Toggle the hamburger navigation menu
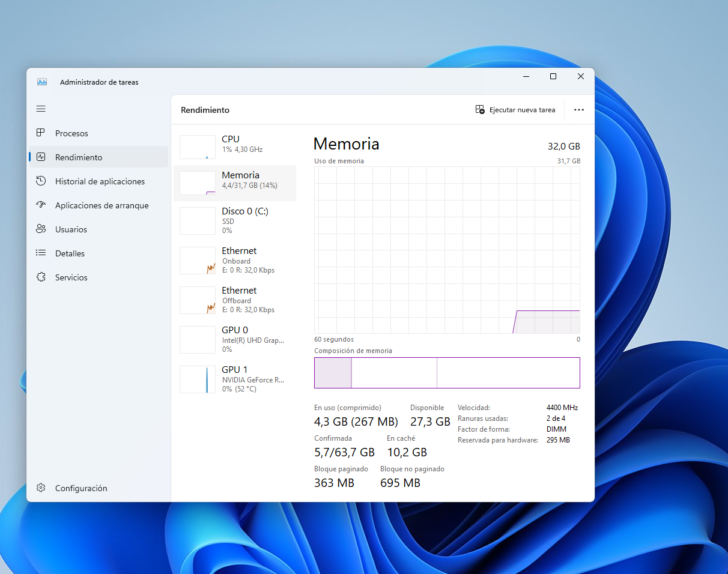728x574 pixels. click(x=41, y=109)
